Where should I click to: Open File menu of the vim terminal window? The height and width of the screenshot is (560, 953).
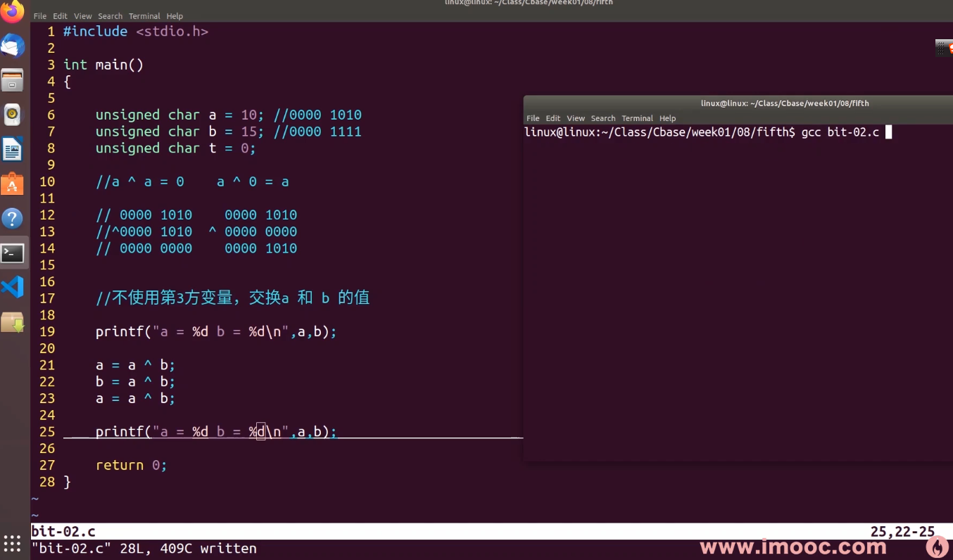point(40,16)
